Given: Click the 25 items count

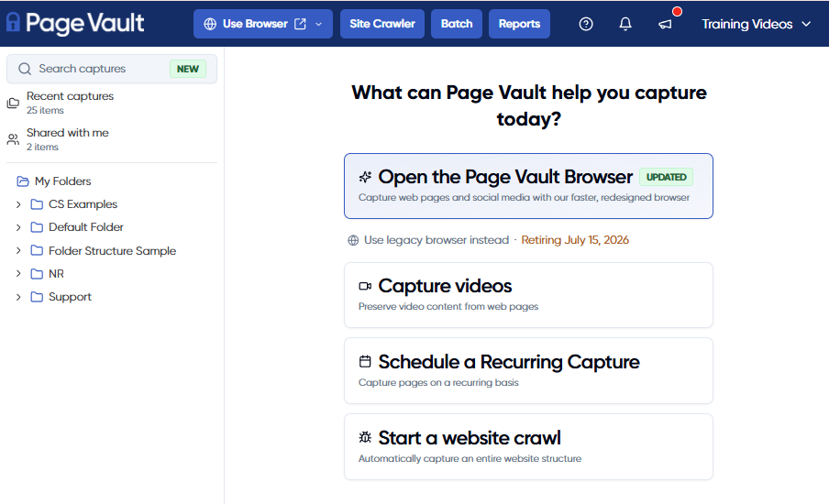Looking at the screenshot, I should click(x=45, y=110).
